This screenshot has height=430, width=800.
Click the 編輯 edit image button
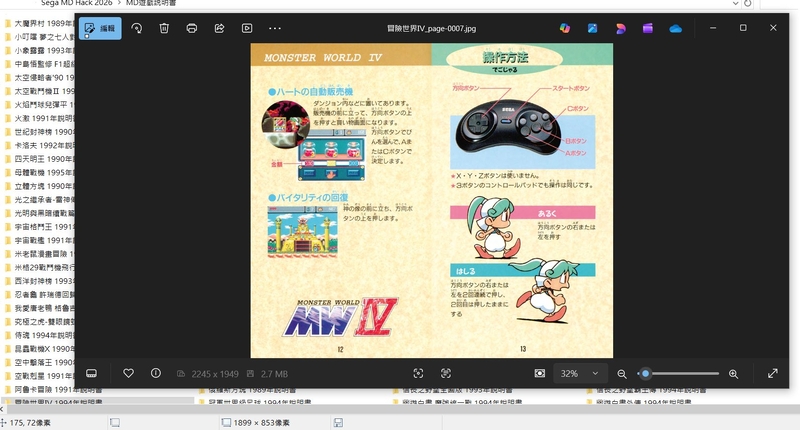click(100, 29)
